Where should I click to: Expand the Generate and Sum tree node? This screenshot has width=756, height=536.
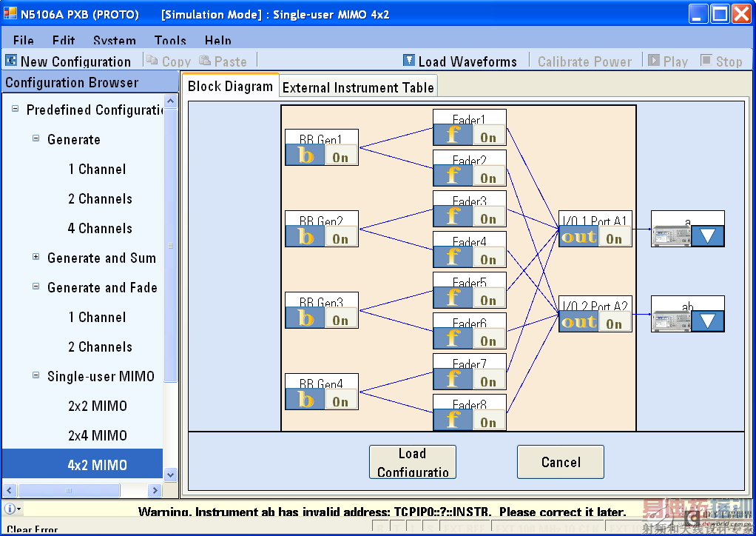coord(36,257)
